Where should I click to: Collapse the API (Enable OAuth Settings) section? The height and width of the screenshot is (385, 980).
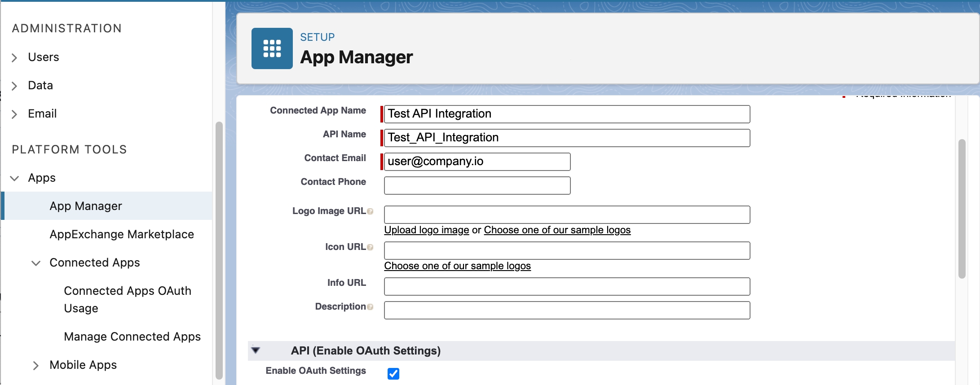coord(256,350)
